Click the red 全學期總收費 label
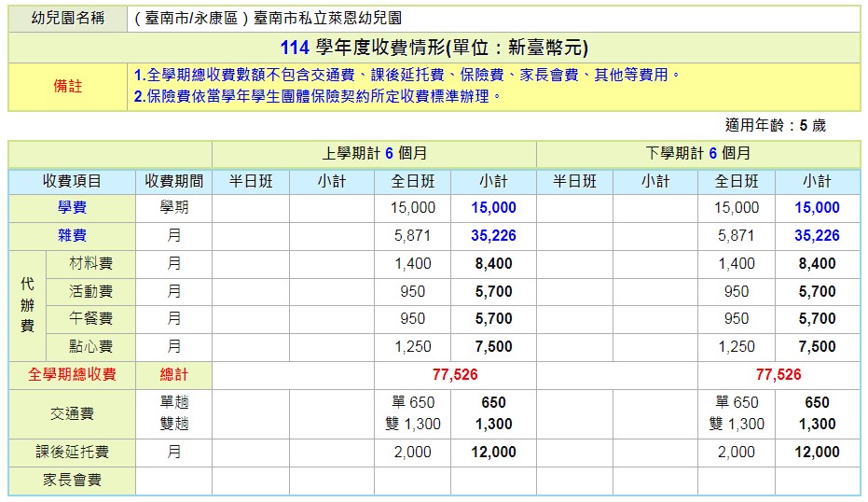Screen dimensions: 868x502 [72, 375]
